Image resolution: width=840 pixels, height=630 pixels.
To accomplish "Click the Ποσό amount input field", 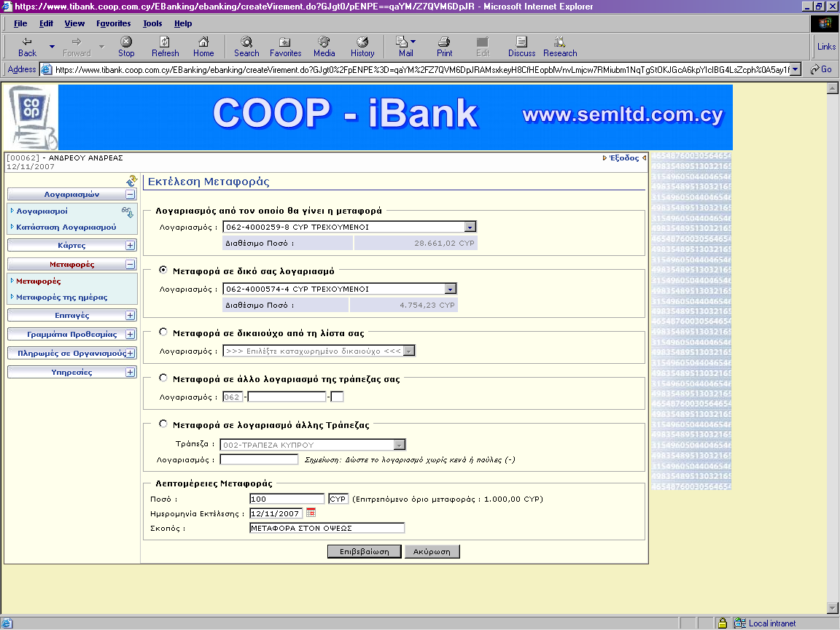I will [x=287, y=499].
